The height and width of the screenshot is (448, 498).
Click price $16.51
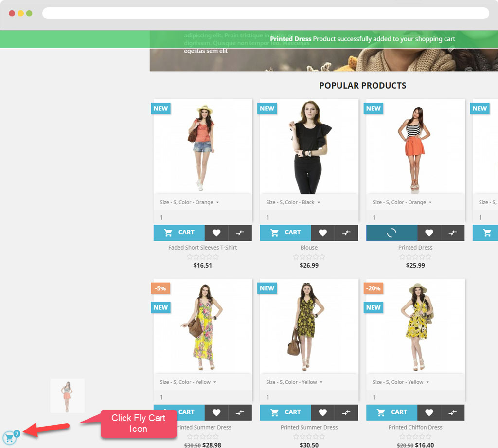[203, 265]
